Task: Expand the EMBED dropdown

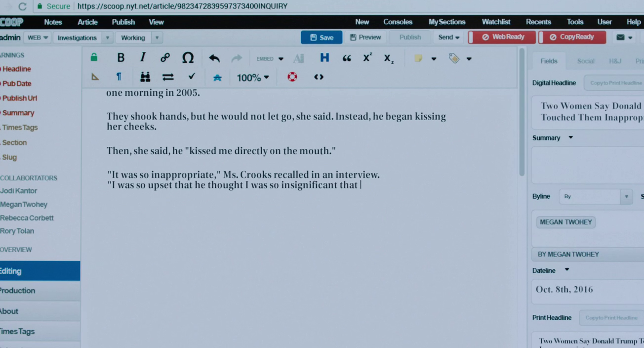Action: [x=270, y=59]
